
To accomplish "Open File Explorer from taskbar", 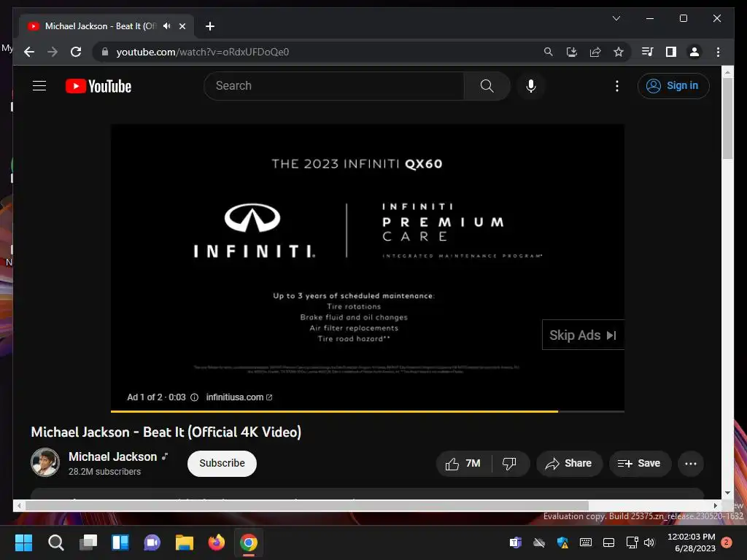I will (x=185, y=542).
